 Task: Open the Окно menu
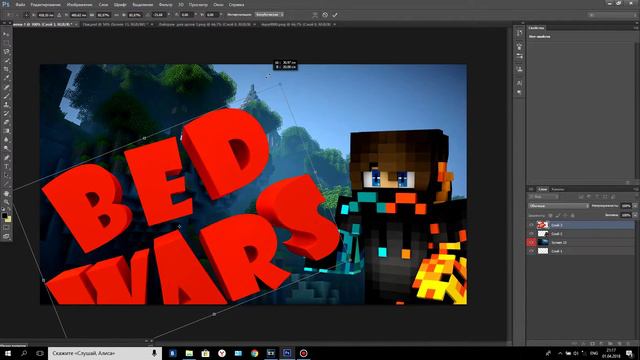pos(218,4)
